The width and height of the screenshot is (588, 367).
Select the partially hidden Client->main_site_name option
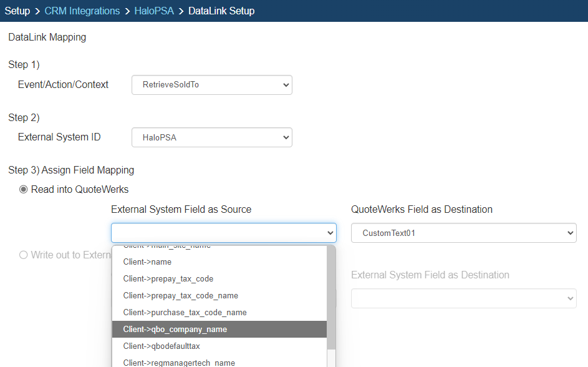point(167,248)
